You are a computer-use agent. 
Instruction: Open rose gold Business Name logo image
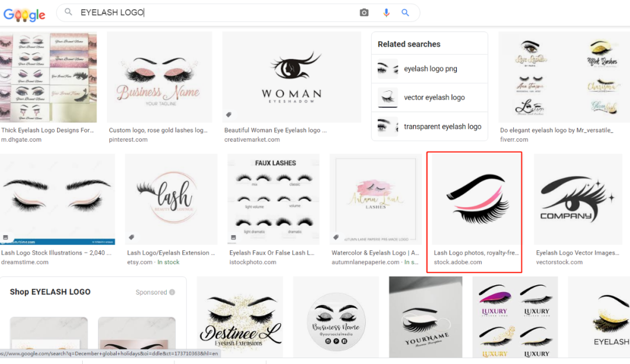[x=159, y=77]
